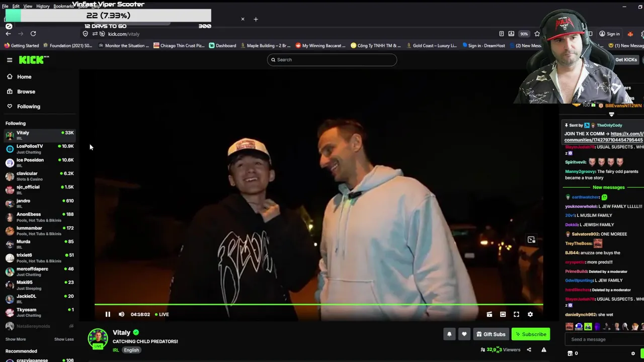Close the current browser tab
Screen dimensions: 644x362
click(243, 19)
